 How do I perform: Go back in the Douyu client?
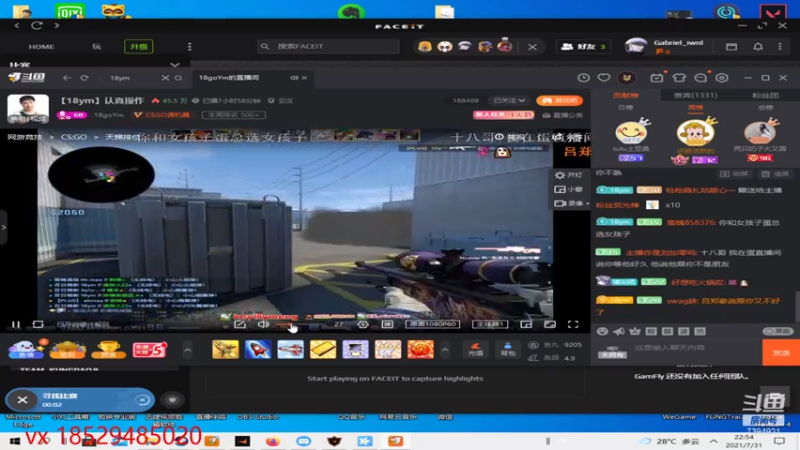67,78
